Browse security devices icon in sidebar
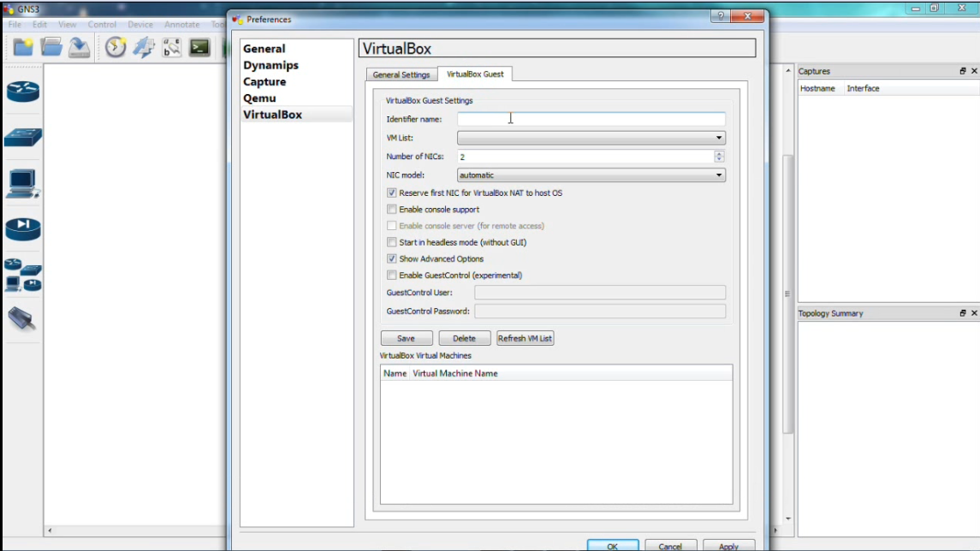Image resolution: width=980 pixels, height=551 pixels. pyautogui.click(x=23, y=229)
